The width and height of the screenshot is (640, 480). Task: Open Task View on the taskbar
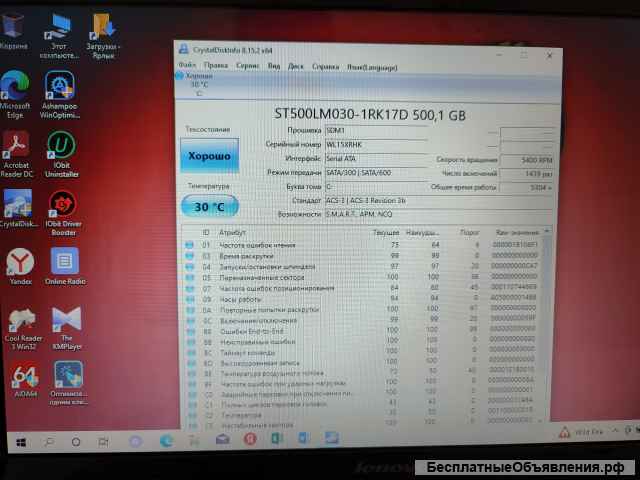[x=103, y=442]
